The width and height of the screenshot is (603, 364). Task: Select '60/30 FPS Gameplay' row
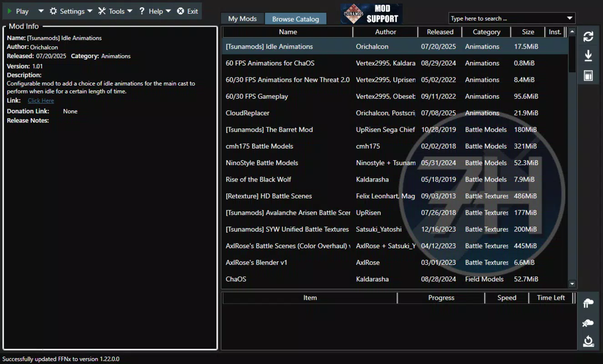click(x=395, y=96)
